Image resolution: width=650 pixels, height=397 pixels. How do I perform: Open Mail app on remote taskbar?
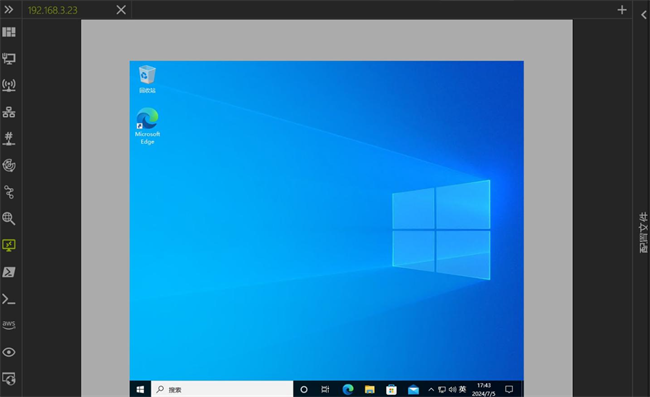(413, 390)
